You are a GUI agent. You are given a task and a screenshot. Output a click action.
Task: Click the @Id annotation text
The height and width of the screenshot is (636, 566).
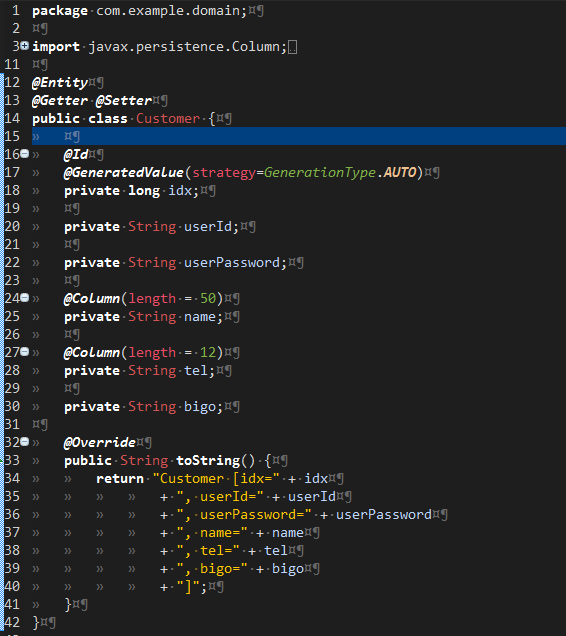tap(76, 155)
